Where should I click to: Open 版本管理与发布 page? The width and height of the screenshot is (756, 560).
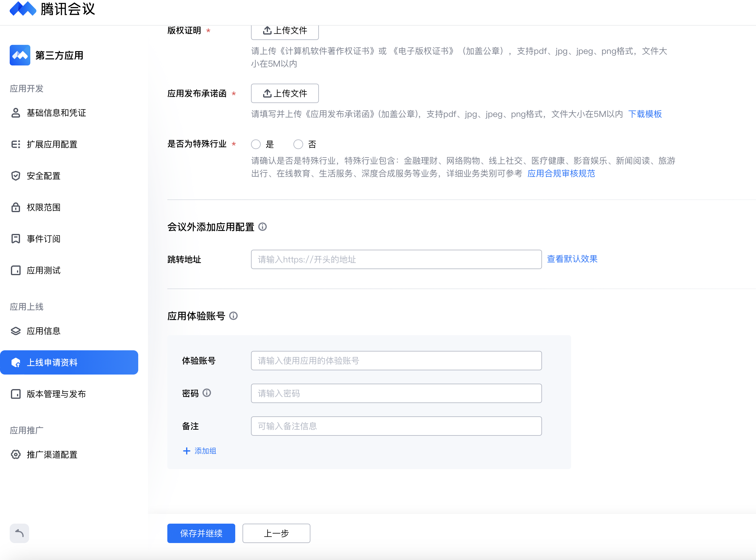pos(56,394)
